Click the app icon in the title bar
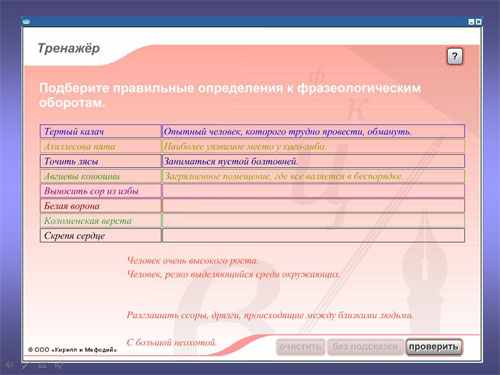Screen dimensions: 500x375 click(x=26, y=21)
